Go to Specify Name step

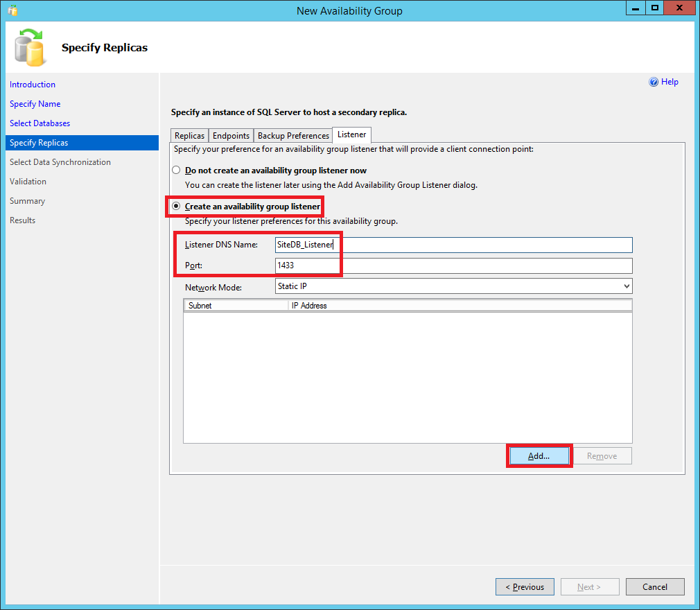[x=35, y=104]
